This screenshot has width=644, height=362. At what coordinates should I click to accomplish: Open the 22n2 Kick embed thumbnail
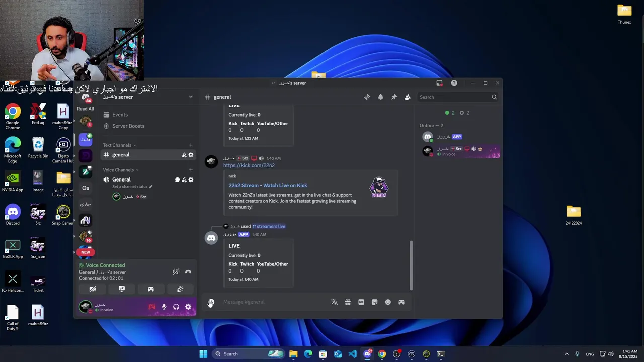click(379, 188)
